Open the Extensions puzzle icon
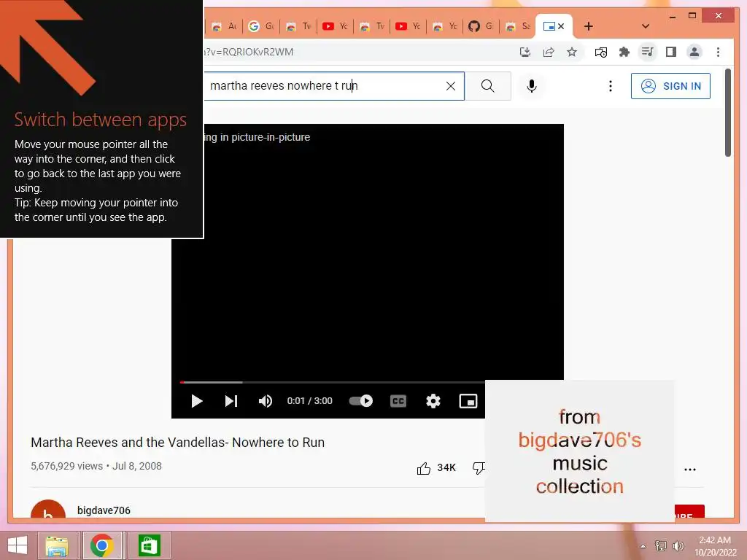This screenshot has width=747, height=560. [624, 52]
